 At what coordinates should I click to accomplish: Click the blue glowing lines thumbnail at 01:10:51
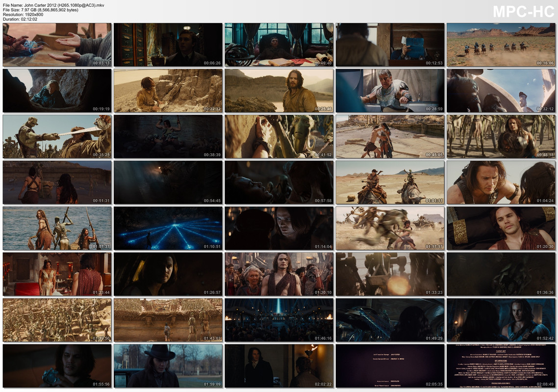pos(168,228)
